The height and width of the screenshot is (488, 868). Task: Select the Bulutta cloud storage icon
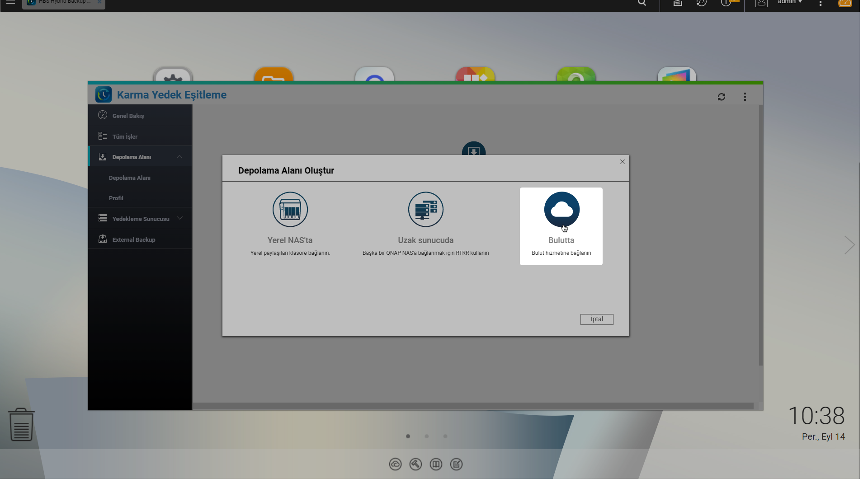tap(561, 210)
